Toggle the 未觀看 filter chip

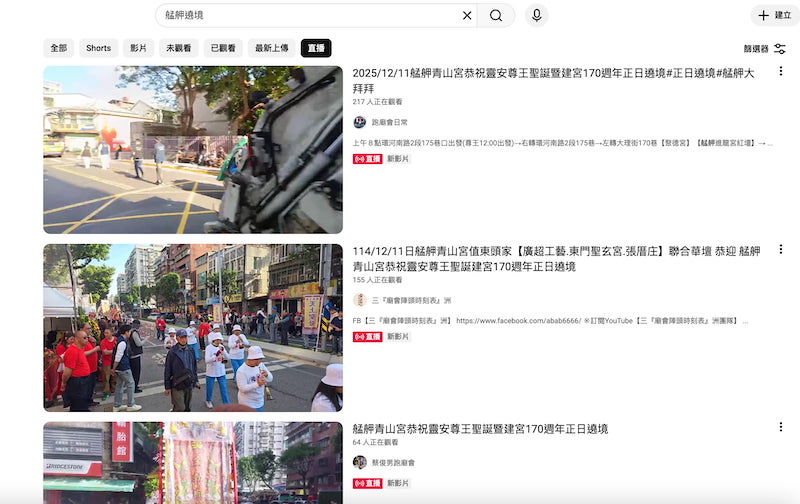pos(180,48)
